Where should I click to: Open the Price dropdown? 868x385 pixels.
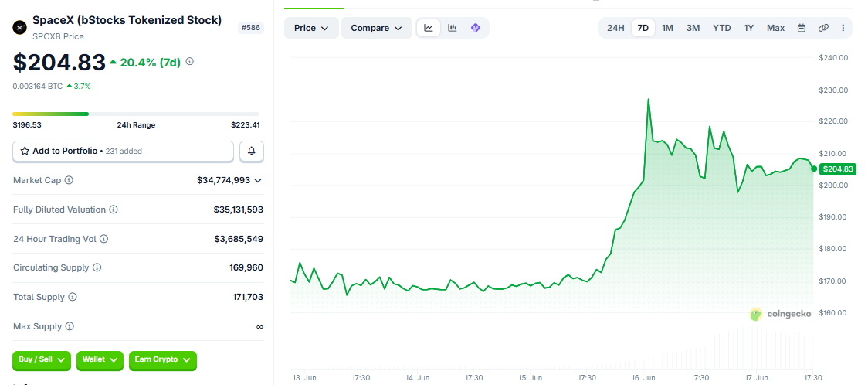click(x=311, y=28)
